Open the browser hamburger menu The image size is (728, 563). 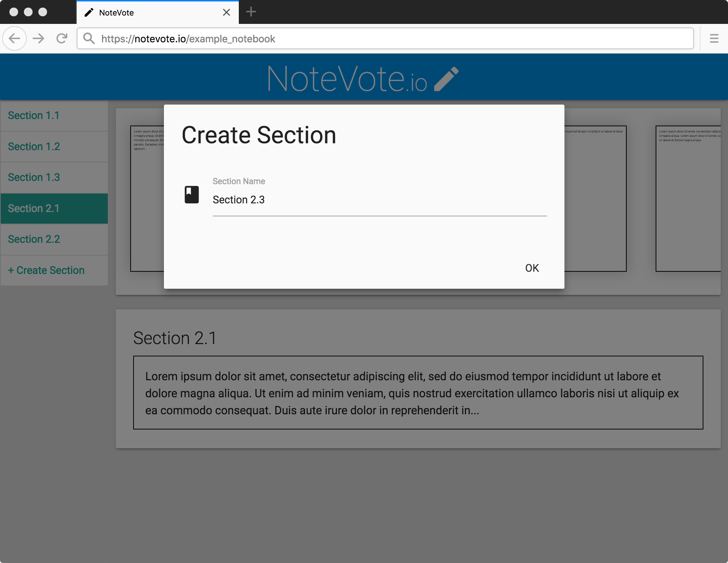click(714, 38)
